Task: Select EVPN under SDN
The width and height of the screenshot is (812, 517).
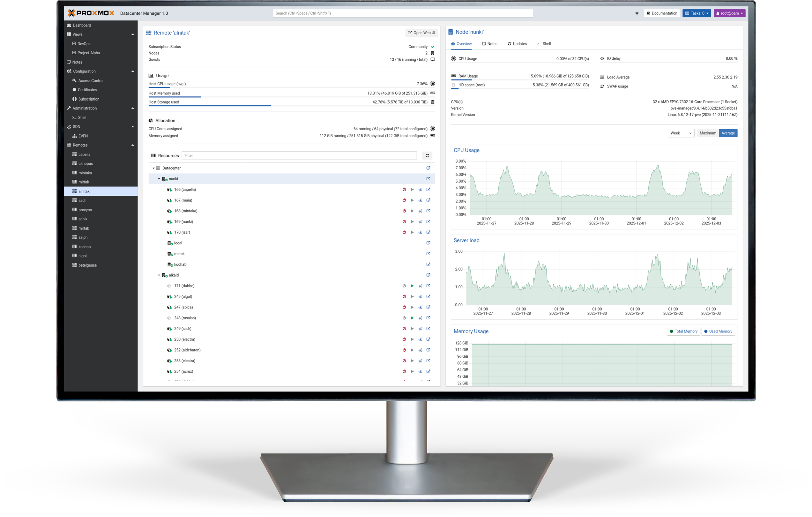Action: click(x=83, y=136)
